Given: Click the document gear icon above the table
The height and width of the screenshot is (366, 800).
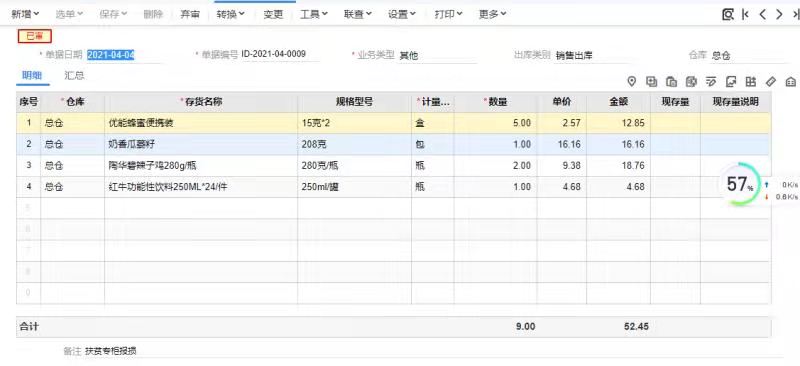Looking at the screenshot, I should point(691,81).
